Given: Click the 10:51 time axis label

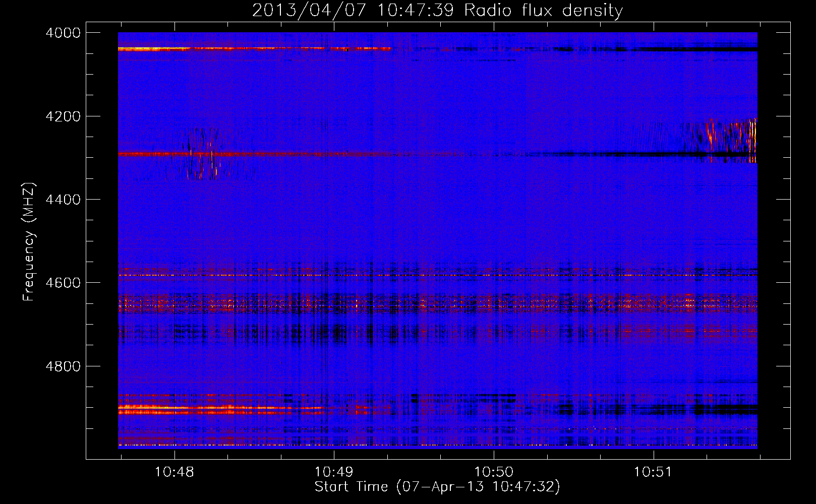Looking at the screenshot, I should point(653,472).
